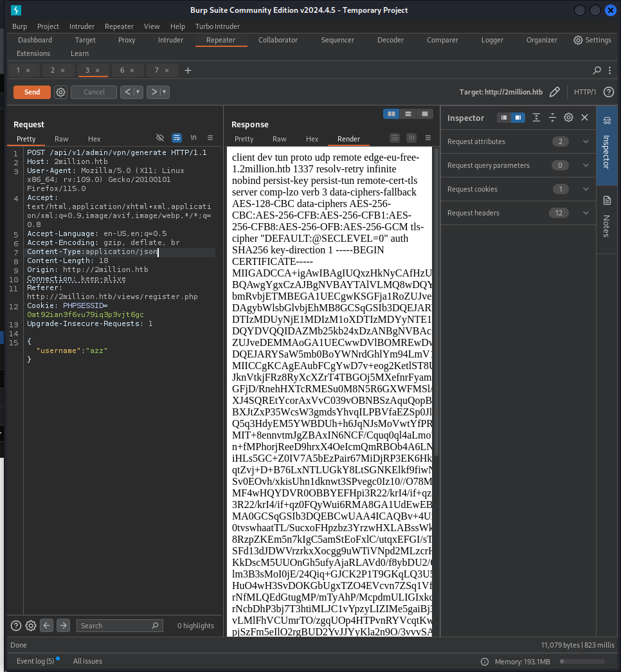This screenshot has width=621, height=672.
Task: Open Response viewer options menu
Action: coord(428,138)
